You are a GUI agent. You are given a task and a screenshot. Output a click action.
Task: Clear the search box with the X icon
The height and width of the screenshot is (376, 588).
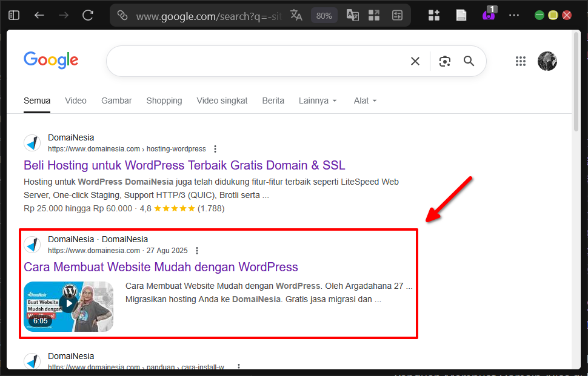click(415, 61)
